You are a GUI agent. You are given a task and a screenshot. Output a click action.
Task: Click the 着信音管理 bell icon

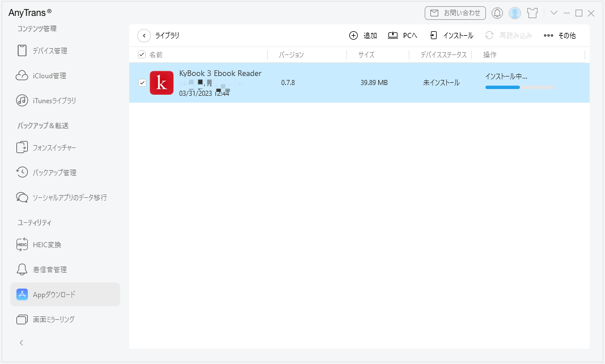22,269
